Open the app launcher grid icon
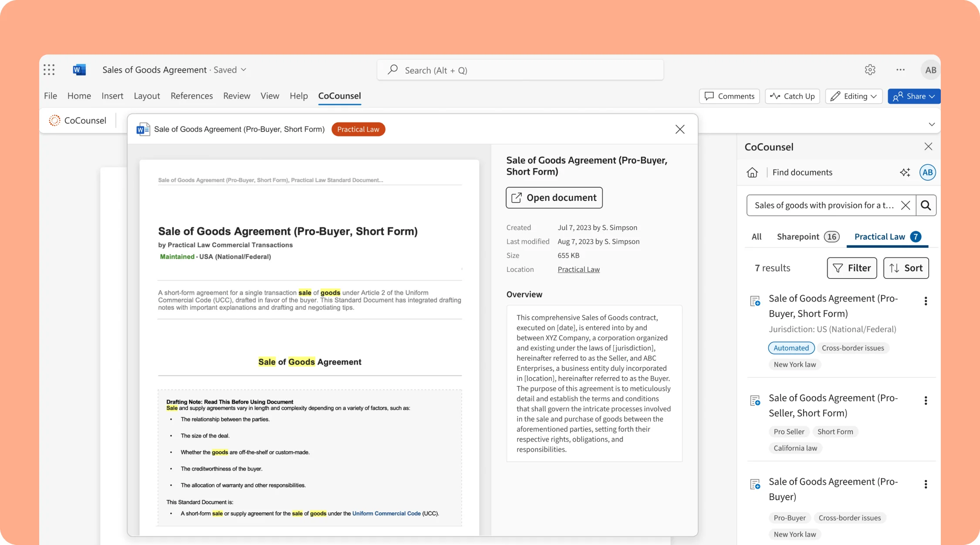 click(x=49, y=70)
